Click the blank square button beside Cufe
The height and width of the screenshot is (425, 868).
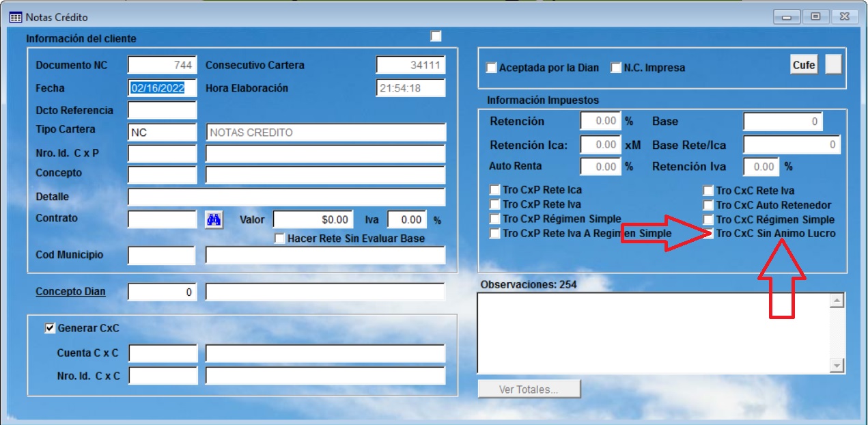(834, 64)
